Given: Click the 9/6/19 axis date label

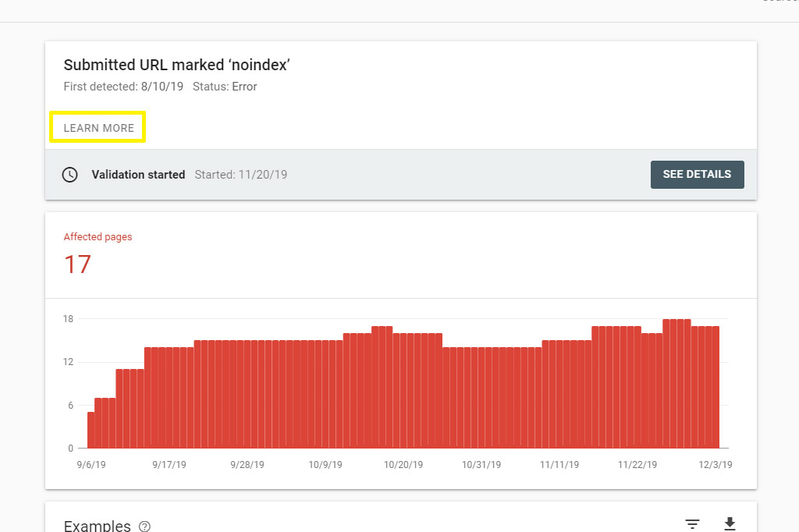Looking at the screenshot, I should 91,465.
